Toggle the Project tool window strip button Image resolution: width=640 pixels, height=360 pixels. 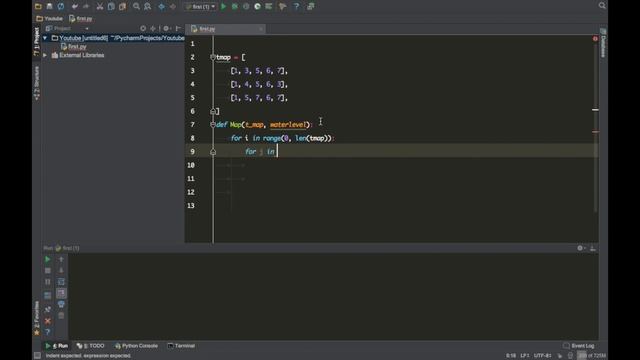click(37, 42)
